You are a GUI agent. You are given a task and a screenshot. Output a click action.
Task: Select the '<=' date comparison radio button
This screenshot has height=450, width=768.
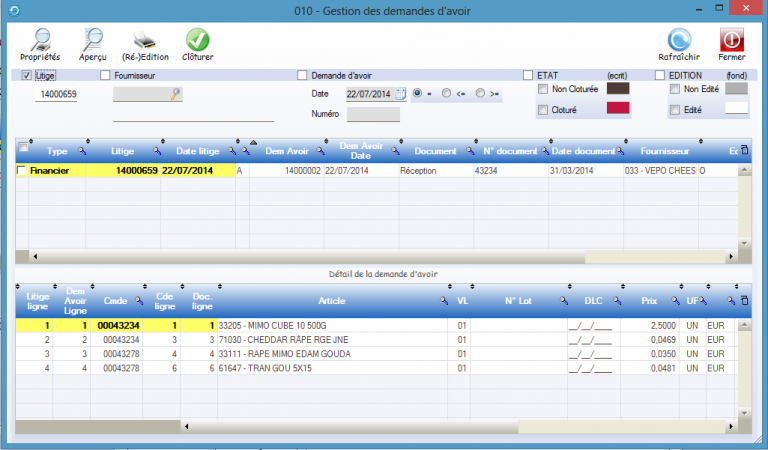coord(447,94)
